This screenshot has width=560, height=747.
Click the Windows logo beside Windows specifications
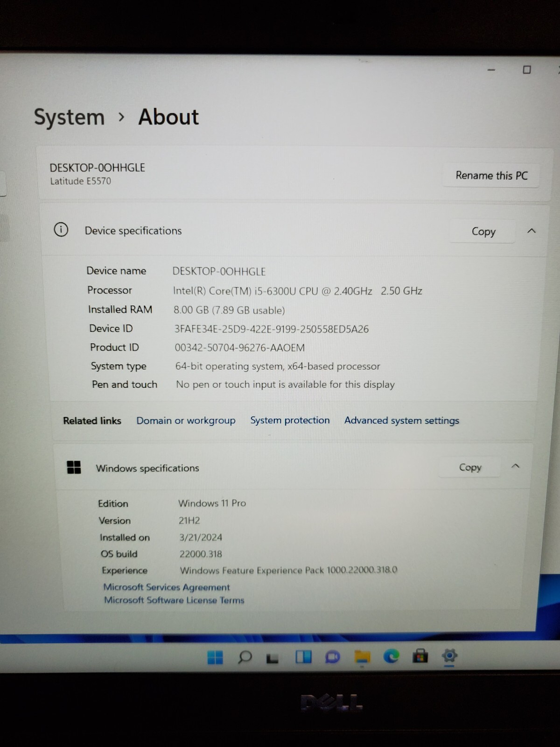[x=74, y=467]
